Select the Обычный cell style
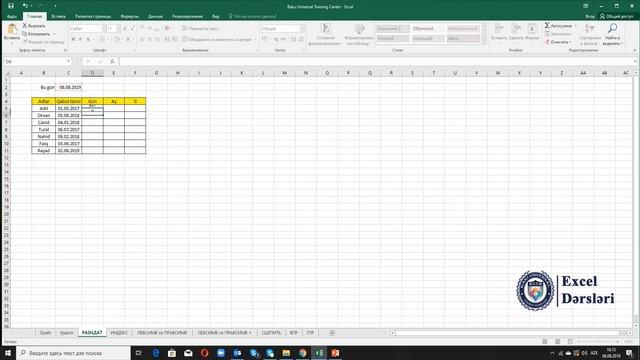This screenshot has height=360, width=640. (427, 29)
